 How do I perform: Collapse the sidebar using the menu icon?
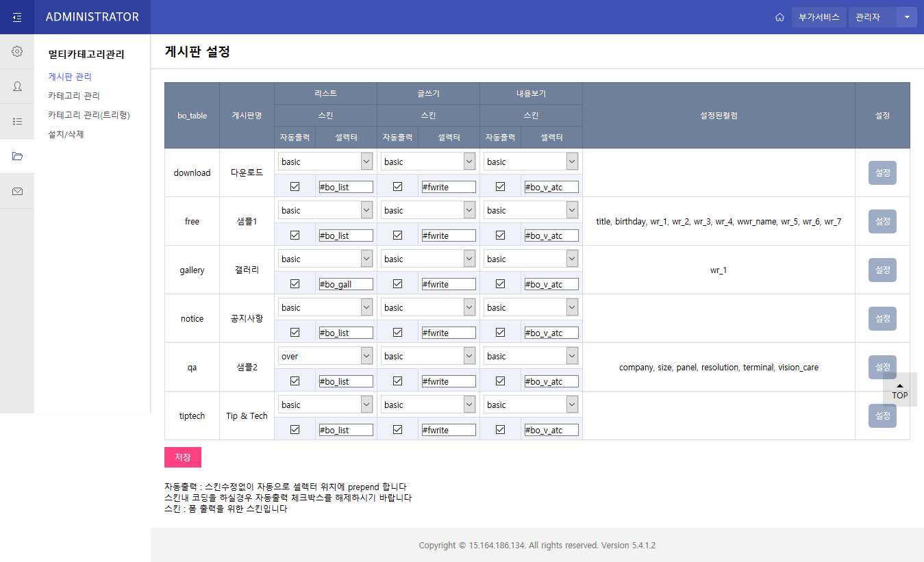[17, 16]
